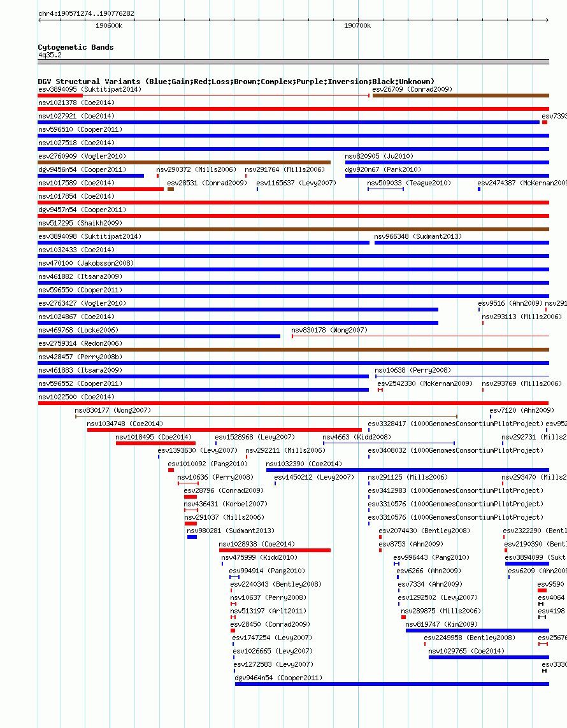Click nsv509033 (Teague2010) label

409,183
